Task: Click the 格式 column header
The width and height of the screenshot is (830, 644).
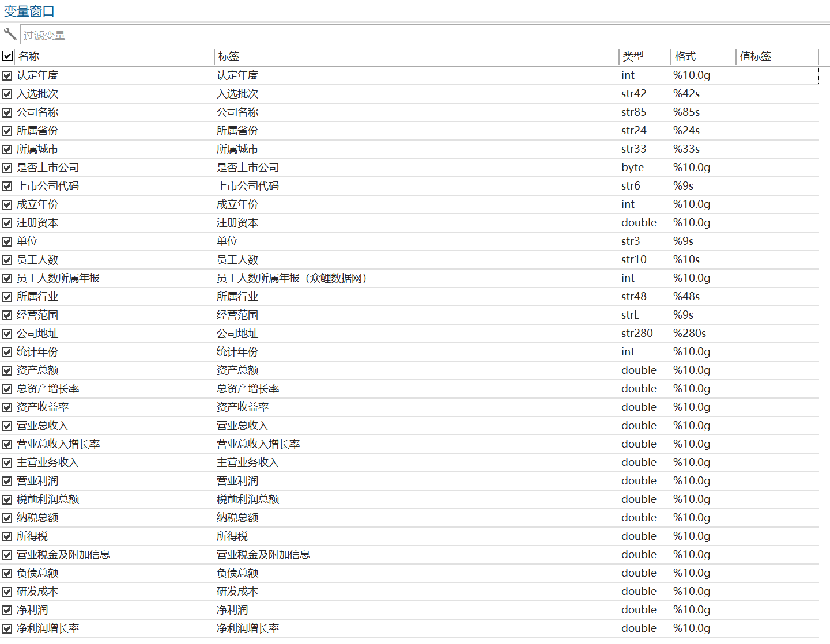Action: pos(685,56)
